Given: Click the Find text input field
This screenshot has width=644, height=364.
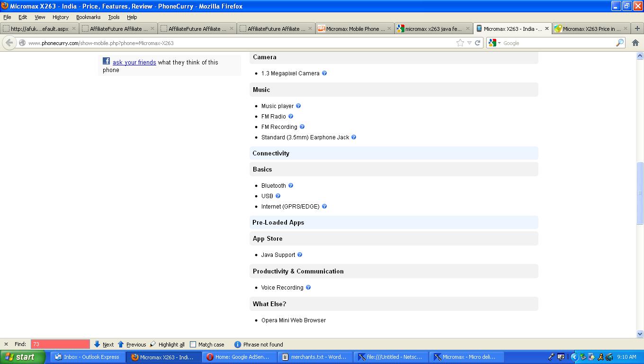Looking at the screenshot, I should pos(60,345).
